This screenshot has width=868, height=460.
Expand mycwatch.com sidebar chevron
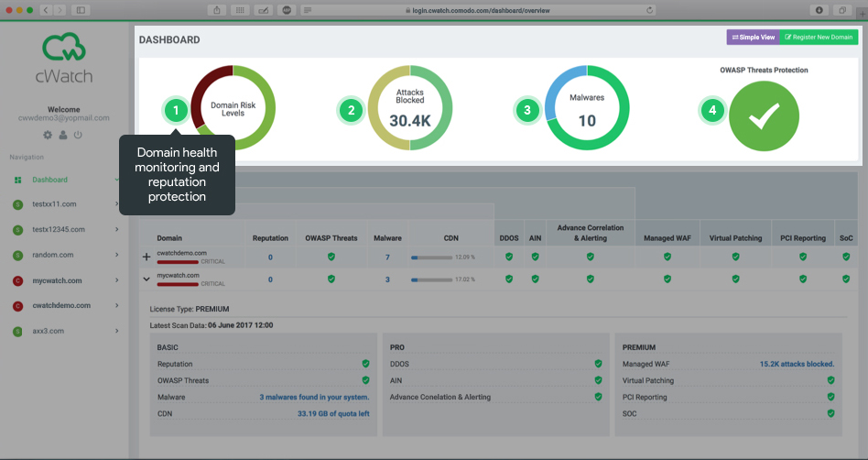117,280
